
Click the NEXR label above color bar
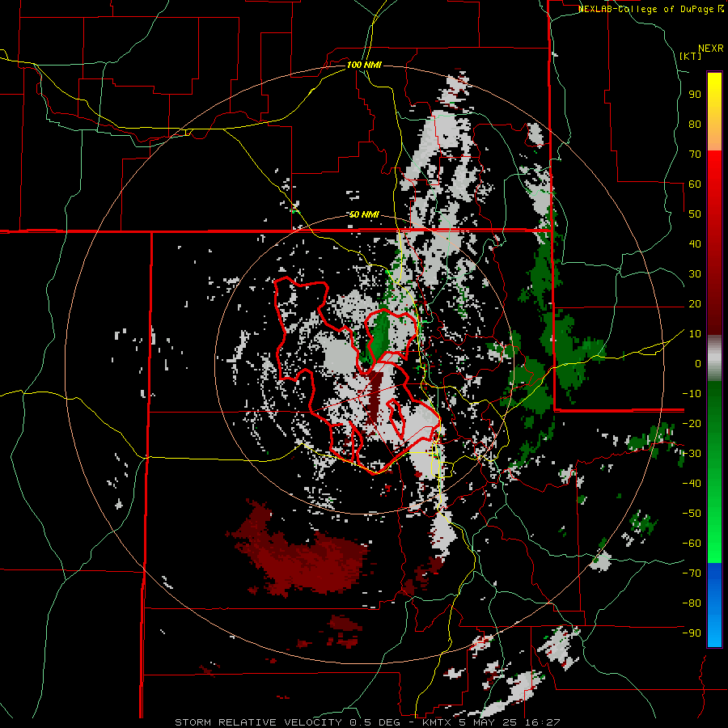point(711,49)
